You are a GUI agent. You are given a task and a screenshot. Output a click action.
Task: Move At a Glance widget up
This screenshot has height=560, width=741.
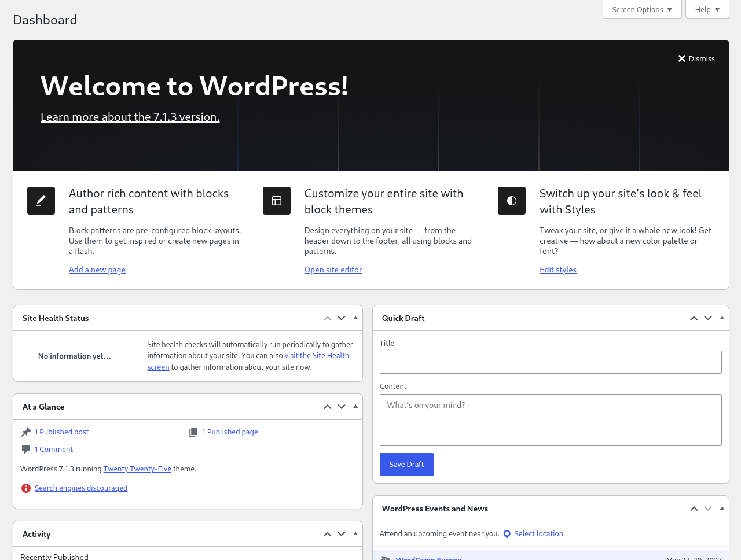(x=328, y=407)
